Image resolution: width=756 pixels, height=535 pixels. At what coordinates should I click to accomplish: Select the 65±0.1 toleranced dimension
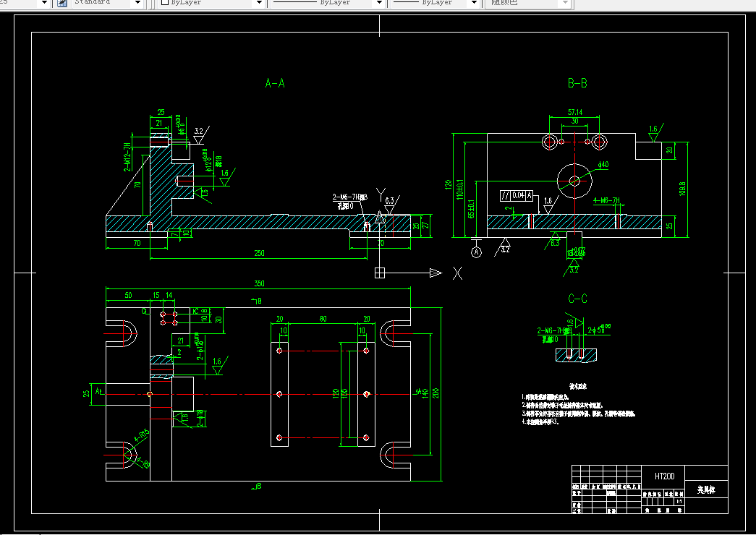coord(471,209)
